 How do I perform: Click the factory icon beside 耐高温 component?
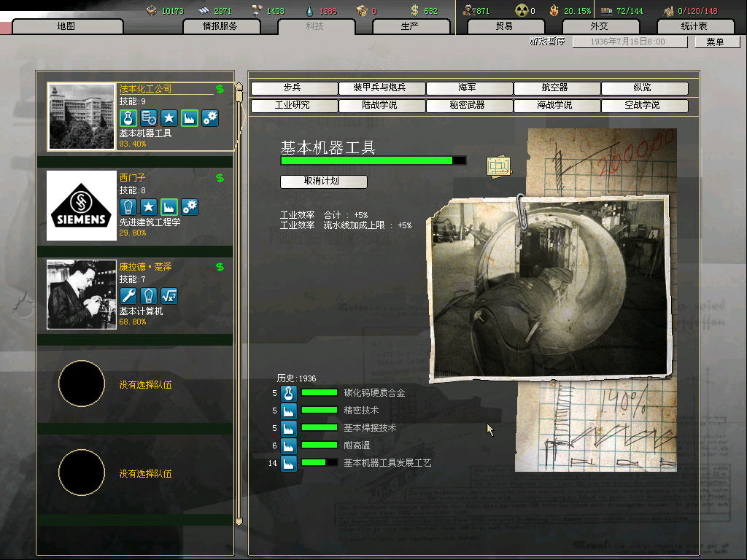point(289,446)
